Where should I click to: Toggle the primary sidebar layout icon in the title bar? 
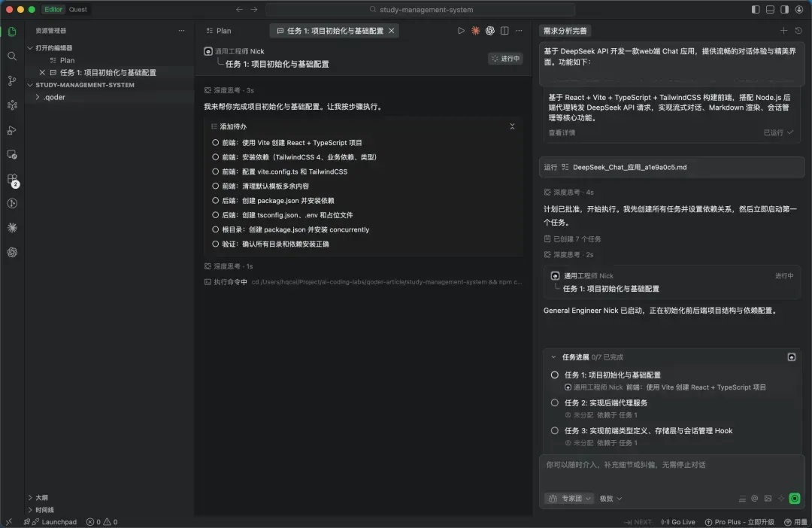(x=756, y=9)
